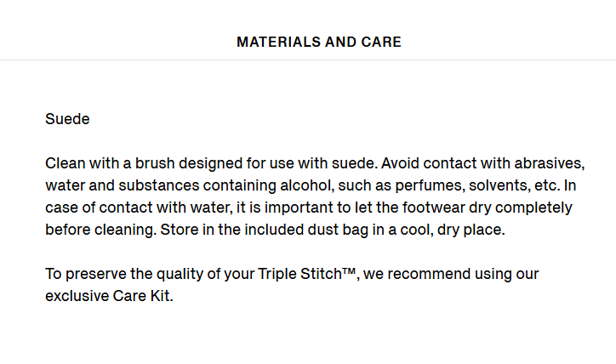The width and height of the screenshot is (616, 364).
Task: Click the word 'exclusive' before Care Kit
Action: click(x=77, y=295)
